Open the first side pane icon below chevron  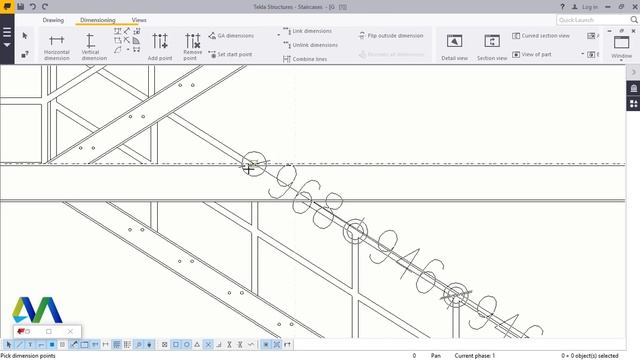(x=633, y=88)
